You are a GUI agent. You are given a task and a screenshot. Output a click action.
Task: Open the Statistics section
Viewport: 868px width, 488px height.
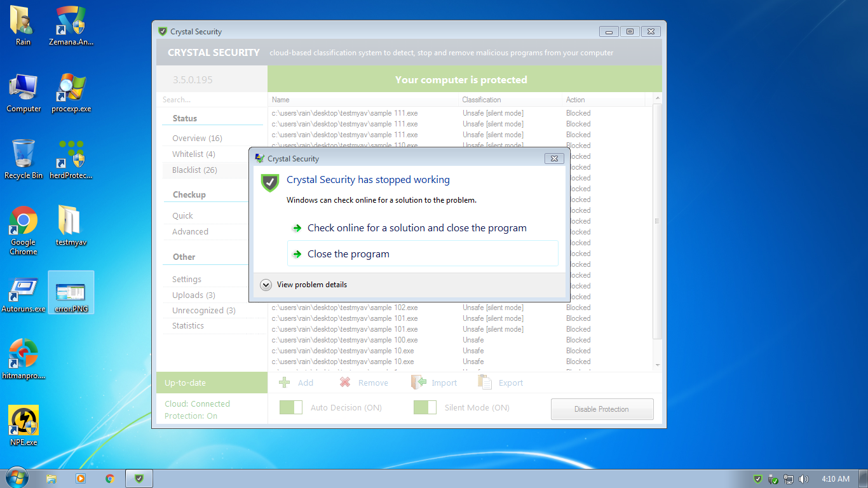pyautogui.click(x=188, y=326)
